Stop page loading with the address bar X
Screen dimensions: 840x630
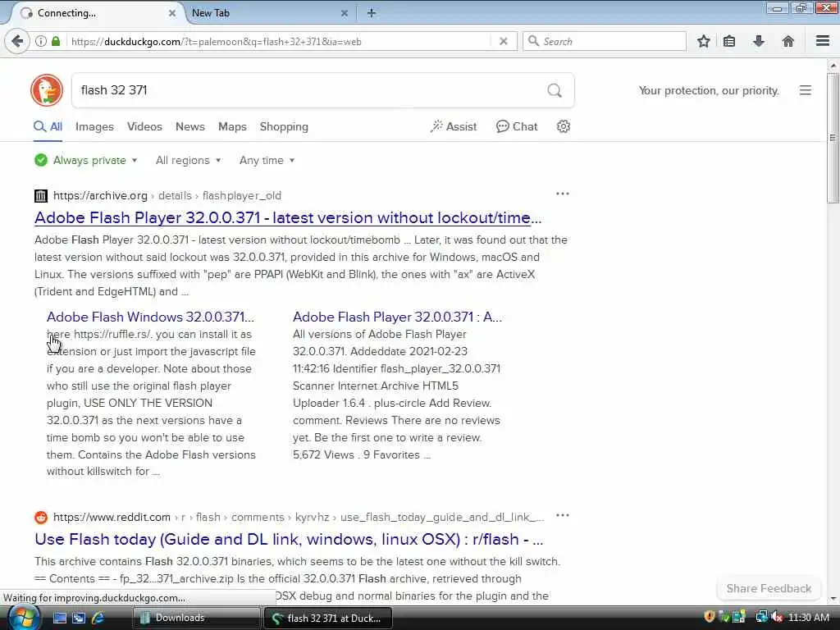pos(503,41)
